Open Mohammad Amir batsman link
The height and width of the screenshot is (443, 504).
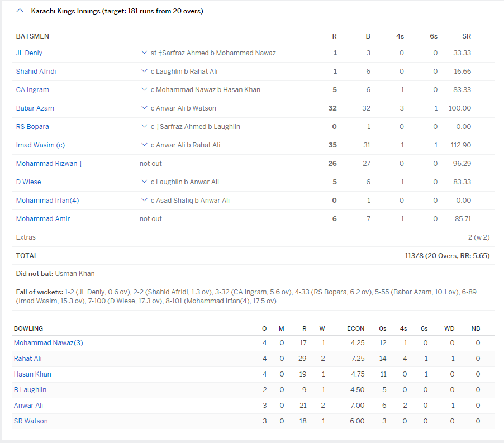pyautogui.click(x=43, y=219)
